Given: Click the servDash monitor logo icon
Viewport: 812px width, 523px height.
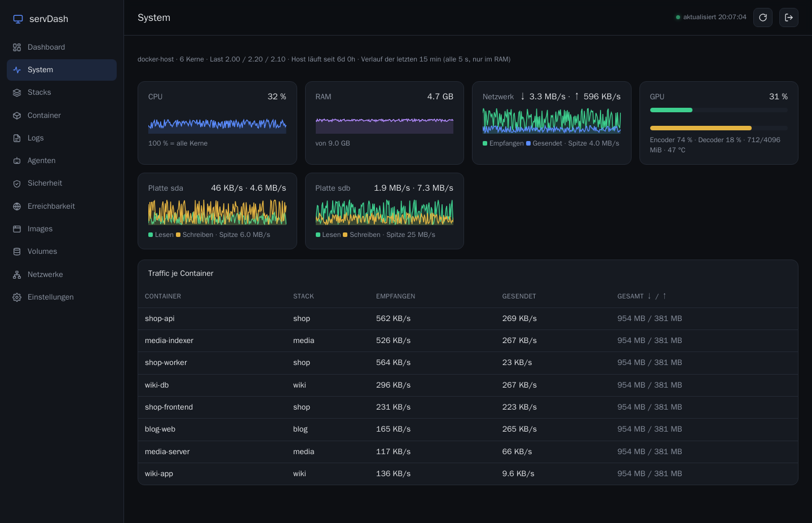Looking at the screenshot, I should 18,19.
